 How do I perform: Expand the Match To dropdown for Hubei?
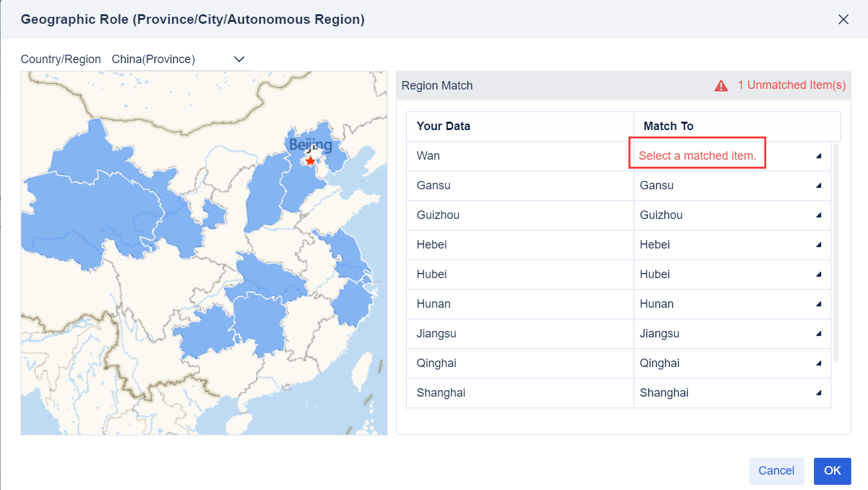(818, 274)
